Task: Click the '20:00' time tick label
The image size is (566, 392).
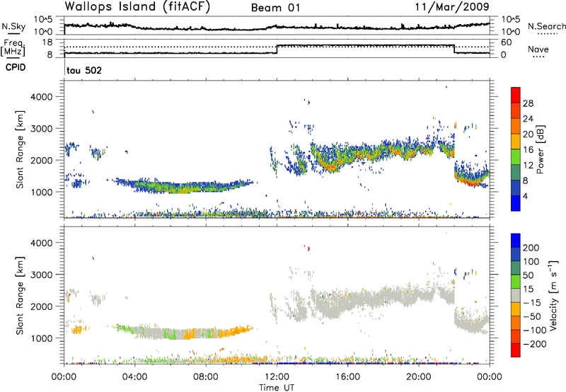Action: [x=419, y=377]
